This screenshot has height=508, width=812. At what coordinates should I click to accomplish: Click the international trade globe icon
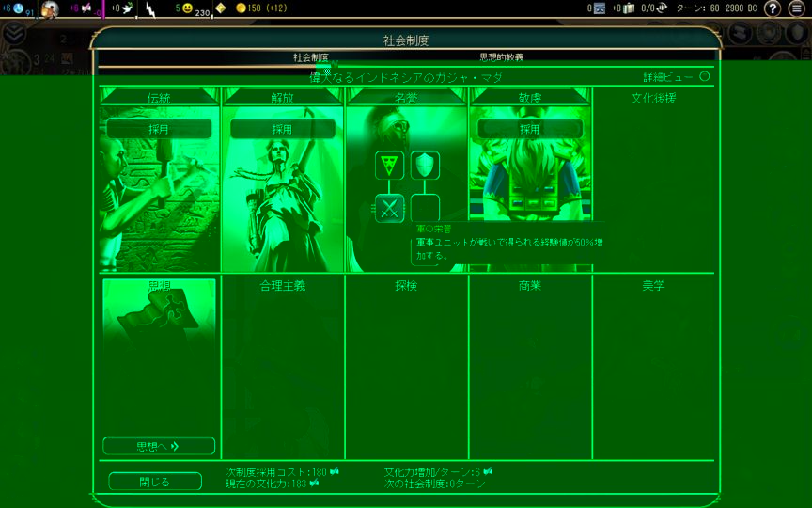663,8
